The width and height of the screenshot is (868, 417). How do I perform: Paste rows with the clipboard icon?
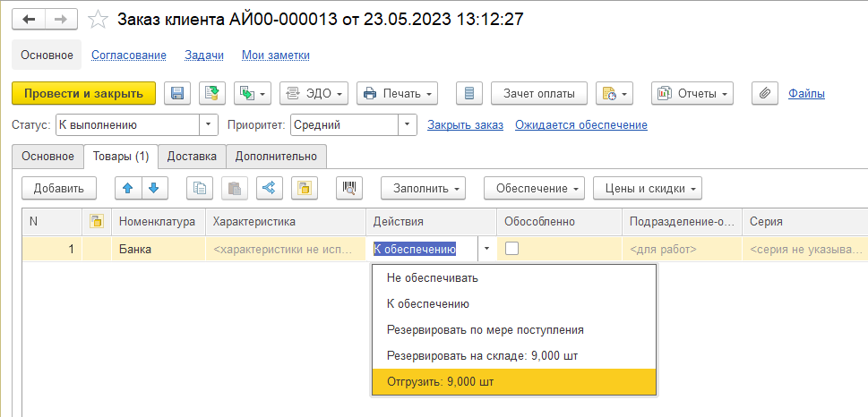coord(235,188)
